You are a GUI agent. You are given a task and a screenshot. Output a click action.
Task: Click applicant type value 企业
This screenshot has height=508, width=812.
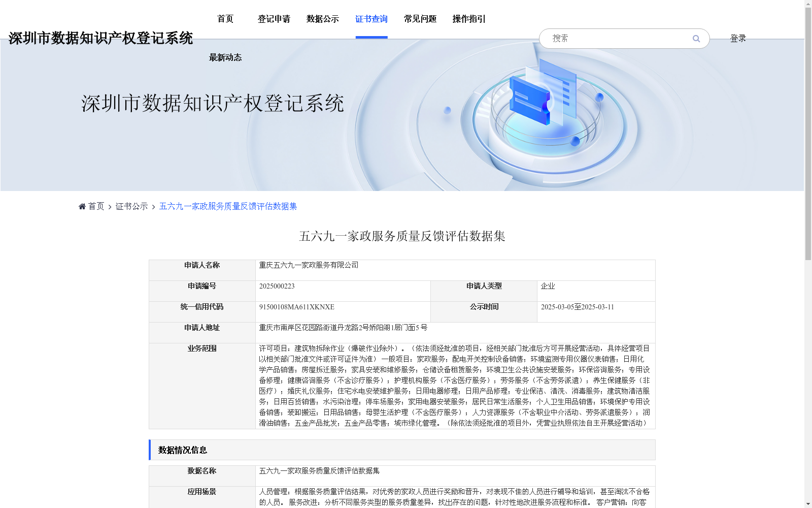tap(548, 286)
